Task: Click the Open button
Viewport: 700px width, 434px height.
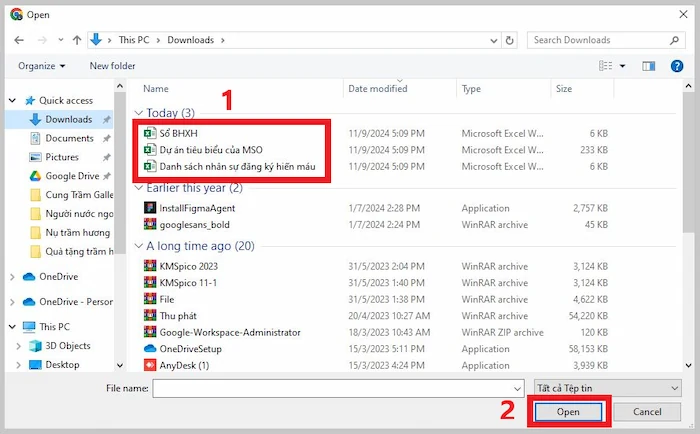Action: tap(568, 412)
